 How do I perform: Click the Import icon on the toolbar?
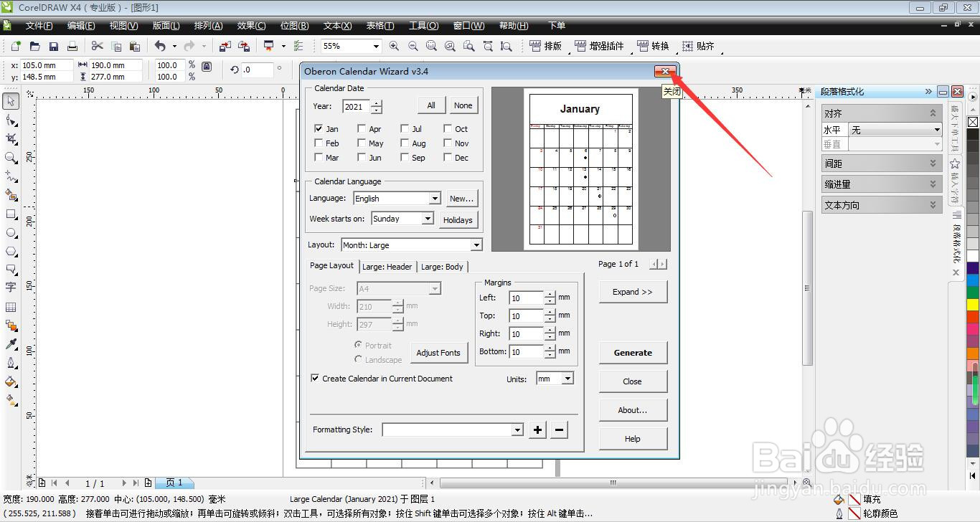[225, 46]
